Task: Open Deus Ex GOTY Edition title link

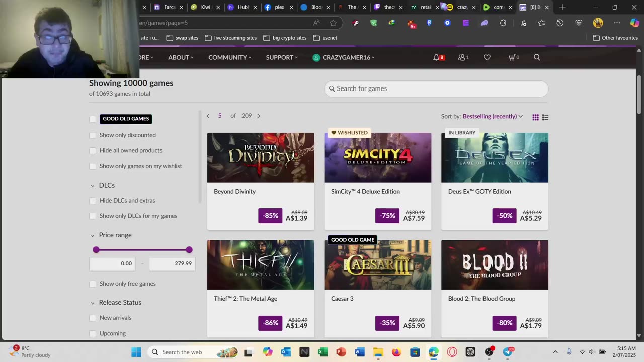Action: pos(479,192)
